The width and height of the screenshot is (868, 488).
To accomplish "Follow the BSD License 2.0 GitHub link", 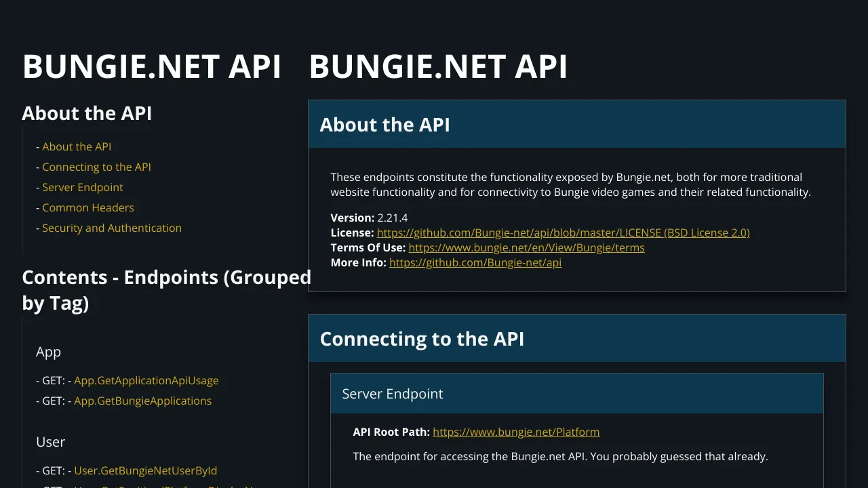I will pos(564,232).
